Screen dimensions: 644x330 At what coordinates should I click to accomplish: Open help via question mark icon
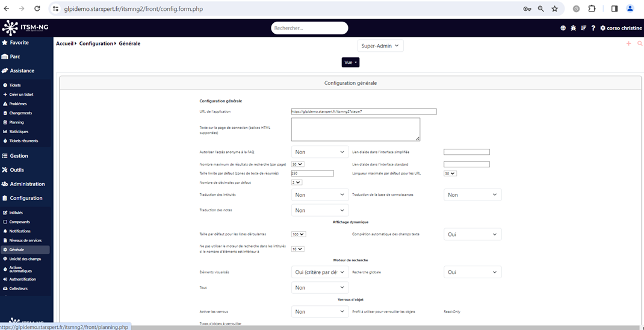pos(593,28)
